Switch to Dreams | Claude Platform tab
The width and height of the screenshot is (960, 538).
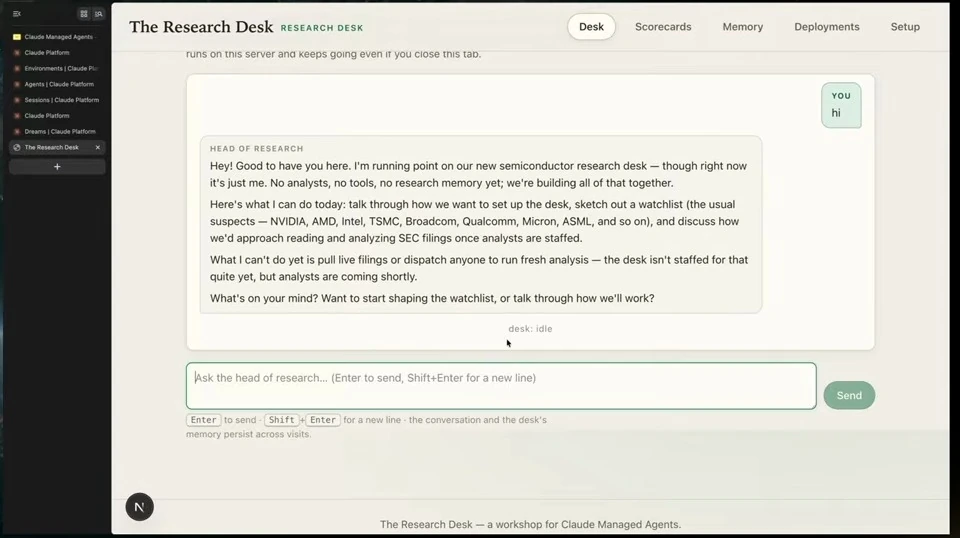pyautogui.click(x=57, y=132)
